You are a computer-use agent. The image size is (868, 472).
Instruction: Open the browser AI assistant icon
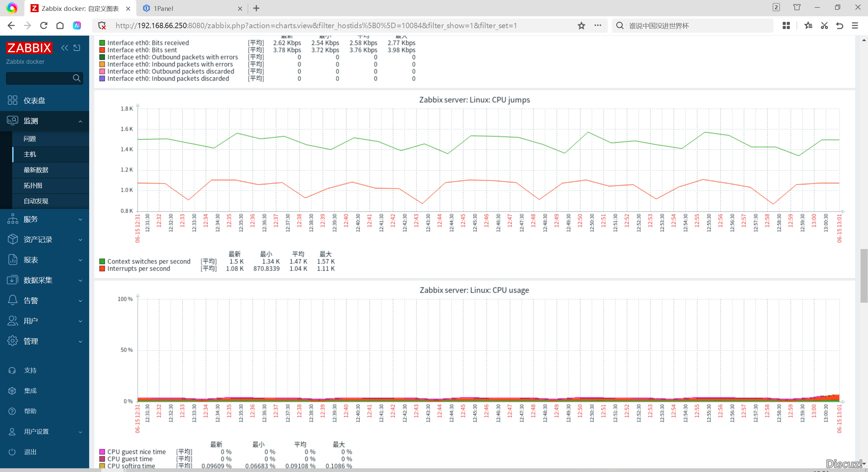pos(77,25)
